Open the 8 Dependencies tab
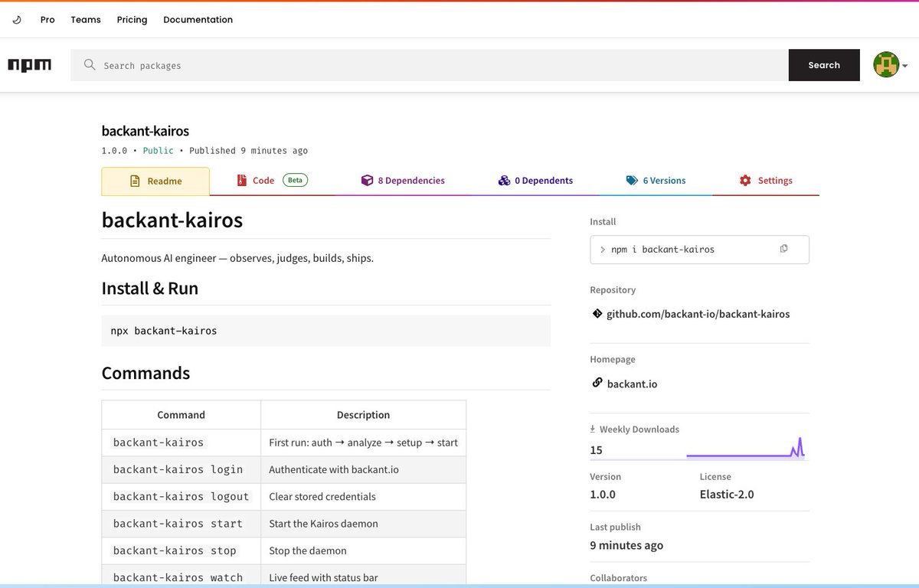 coord(403,181)
